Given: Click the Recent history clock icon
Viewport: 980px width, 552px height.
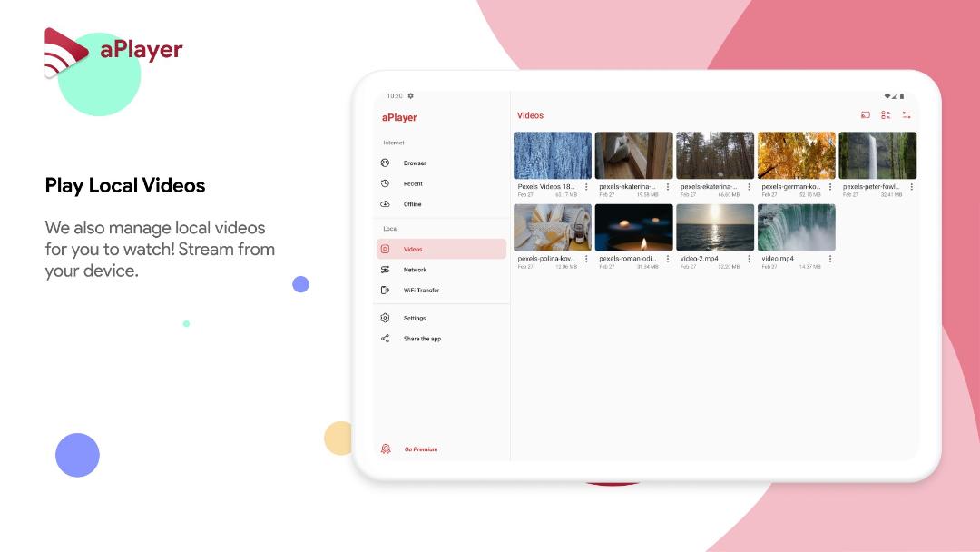Looking at the screenshot, I should point(385,183).
